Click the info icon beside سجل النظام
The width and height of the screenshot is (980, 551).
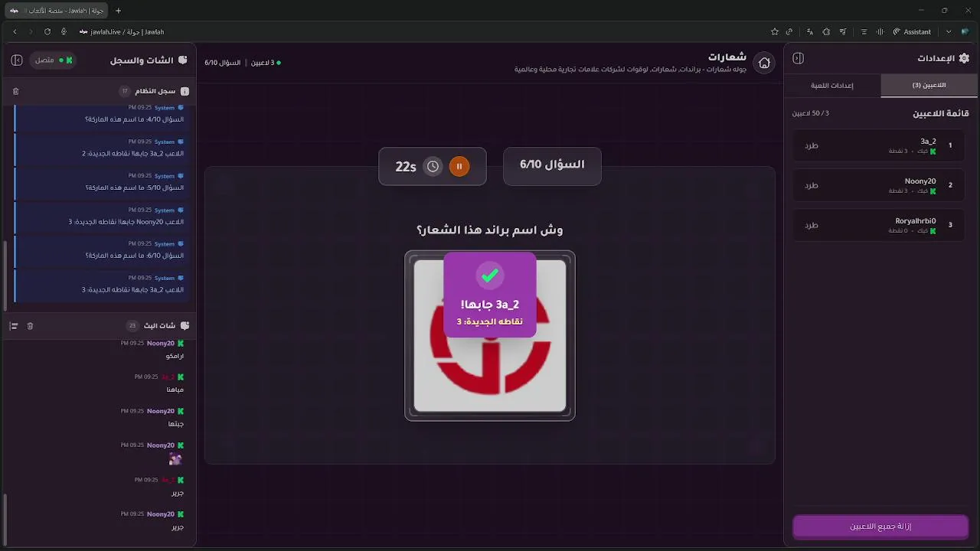185,91
